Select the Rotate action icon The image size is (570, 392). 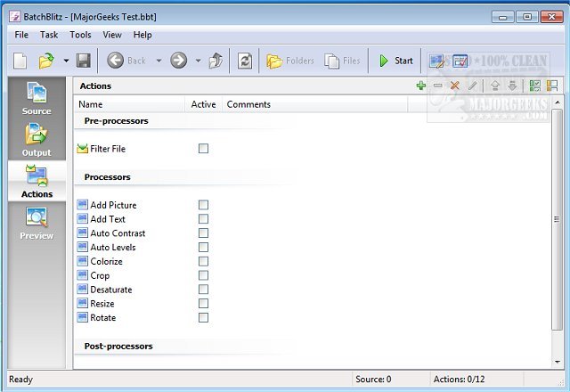tap(83, 317)
